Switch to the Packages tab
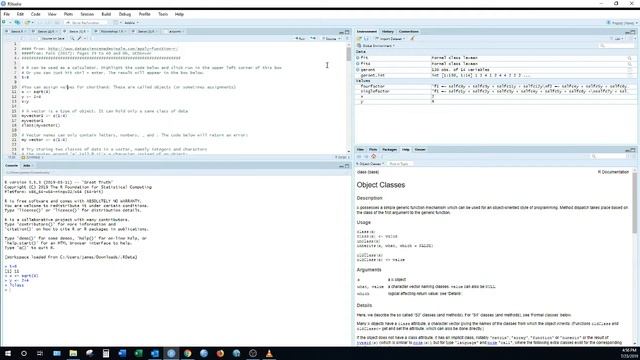The width and height of the screenshot is (640, 360). [x=389, y=149]
